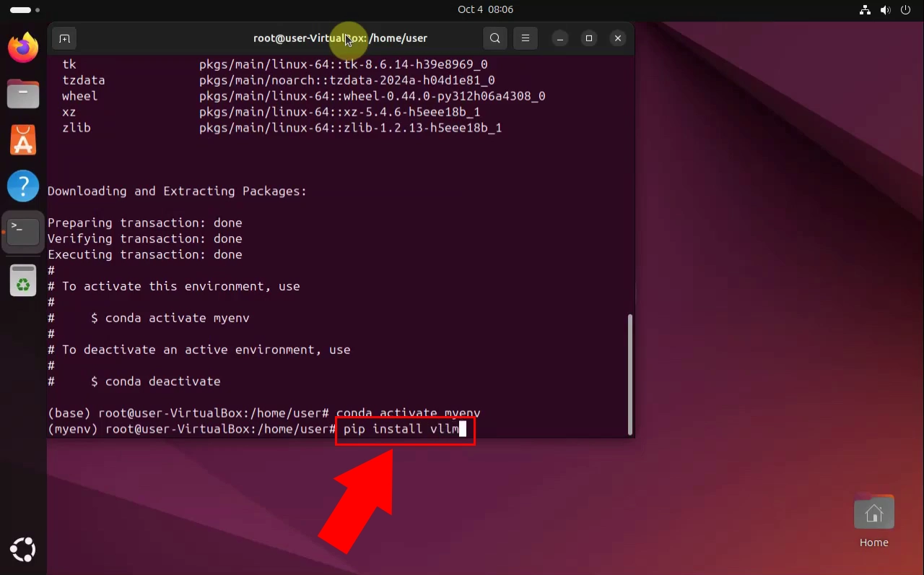Click '# To deactivate an active environment, use'

199,350
